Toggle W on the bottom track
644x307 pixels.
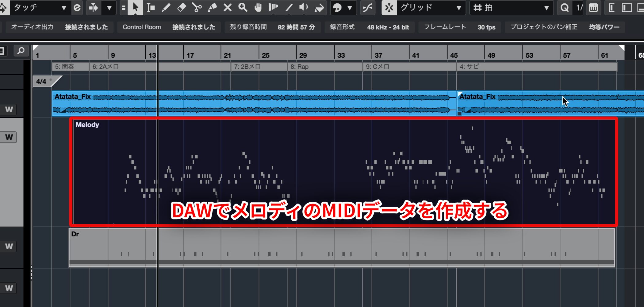(x=9, y=288)
